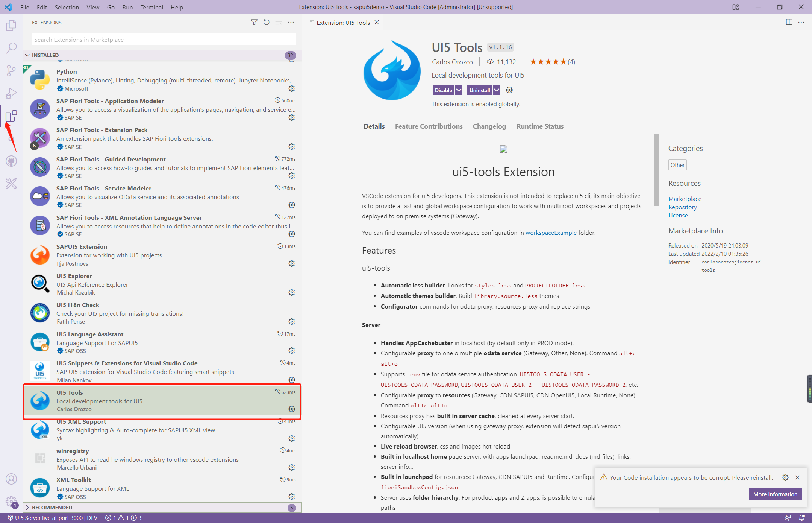Viewport: 812px width, 523px height.
Task: Click the five-star rating
Action: point(548,62)
